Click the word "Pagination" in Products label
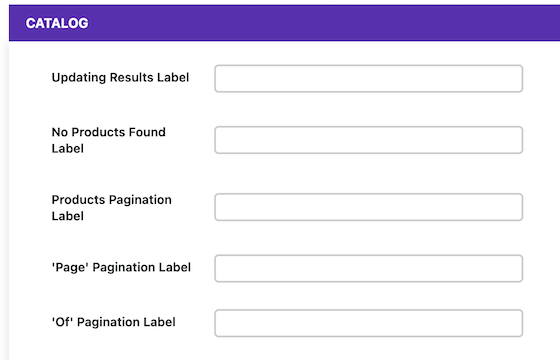 (140, 200)
